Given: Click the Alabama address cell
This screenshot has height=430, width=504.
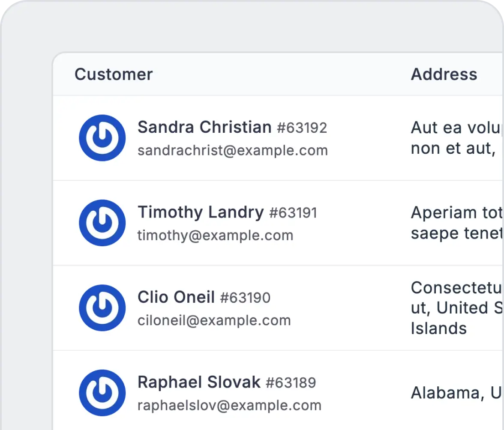Looking at the screenshot, I should [456, 393].
